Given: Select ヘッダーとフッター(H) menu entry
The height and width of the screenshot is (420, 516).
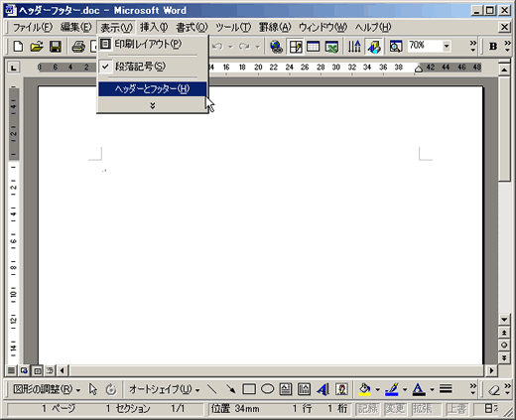Looking at the screenshot, I should click(153, 88).
